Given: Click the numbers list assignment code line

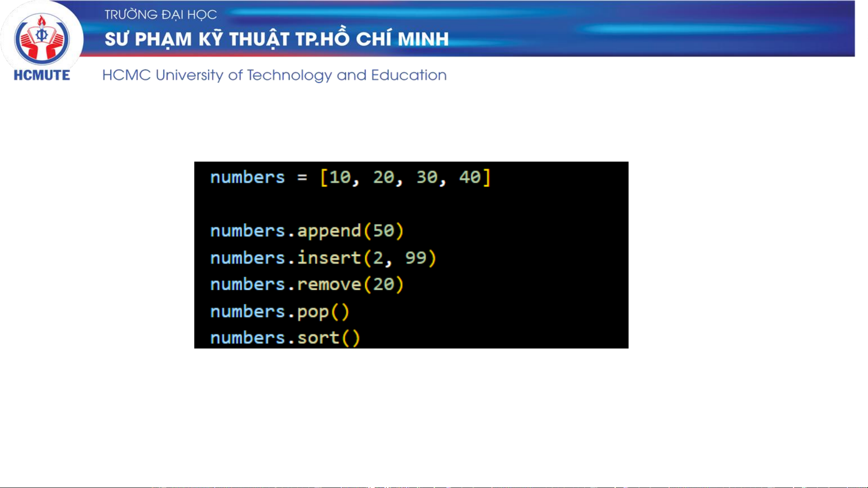Looking at the screenshot, I should click(x=350, y=177).
